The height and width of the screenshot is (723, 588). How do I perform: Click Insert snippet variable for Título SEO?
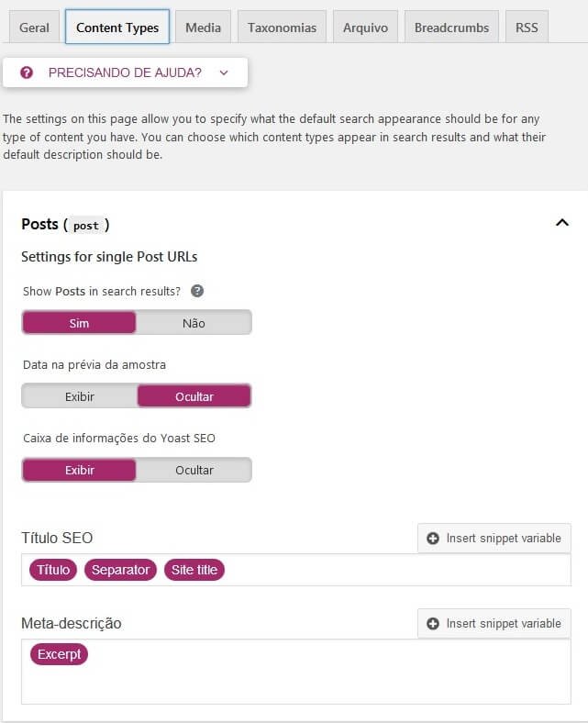coord(494,538)
